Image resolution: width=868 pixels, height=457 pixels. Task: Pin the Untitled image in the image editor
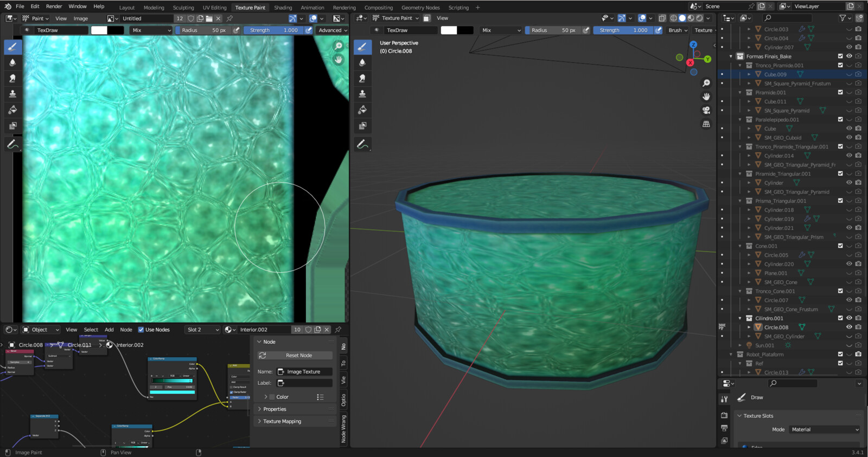(x=229, y=18)
